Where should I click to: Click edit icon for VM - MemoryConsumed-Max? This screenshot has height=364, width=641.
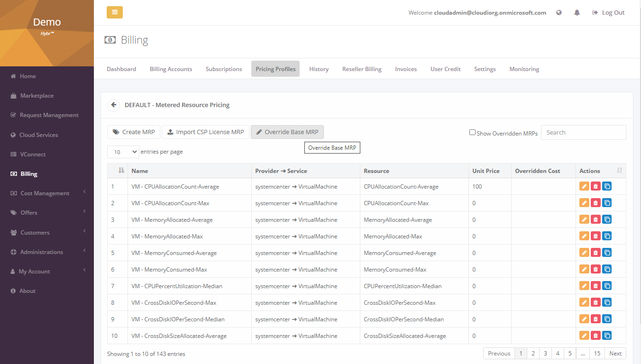(584, 269)
